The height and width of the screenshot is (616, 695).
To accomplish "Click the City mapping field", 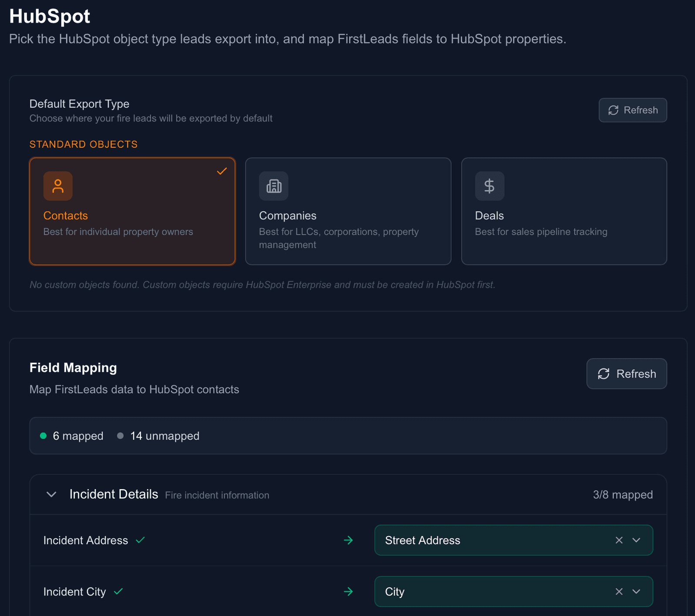I will 514,592.
